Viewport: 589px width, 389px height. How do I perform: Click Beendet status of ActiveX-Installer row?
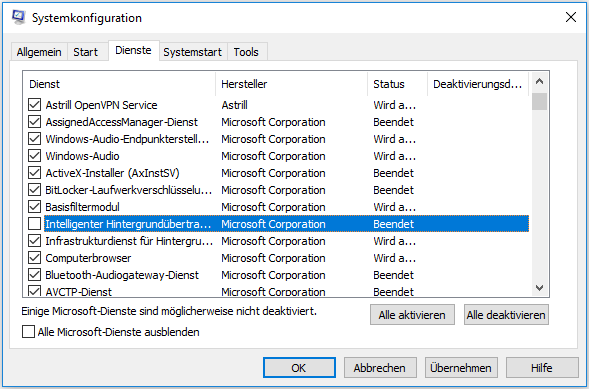coord(393,173)
